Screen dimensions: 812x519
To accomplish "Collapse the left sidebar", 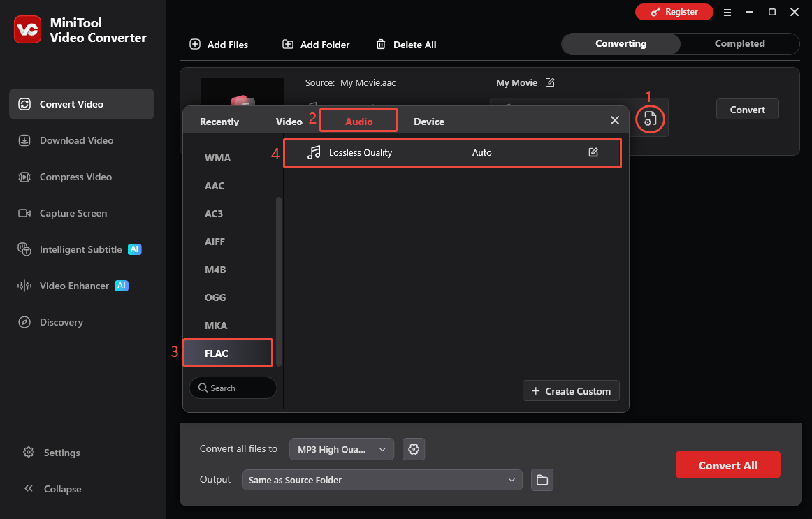I will coord(53,489).
